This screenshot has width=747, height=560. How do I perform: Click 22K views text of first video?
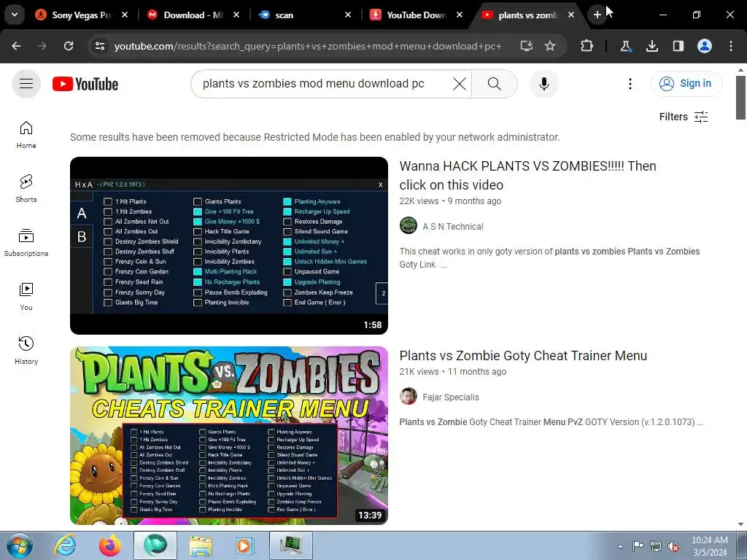tap(419, 201)
